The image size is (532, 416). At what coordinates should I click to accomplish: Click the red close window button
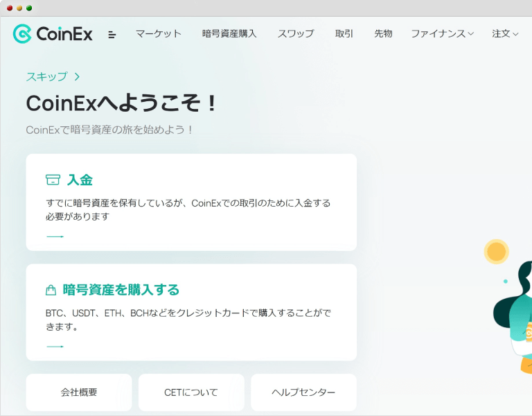[x=10, y=8]
